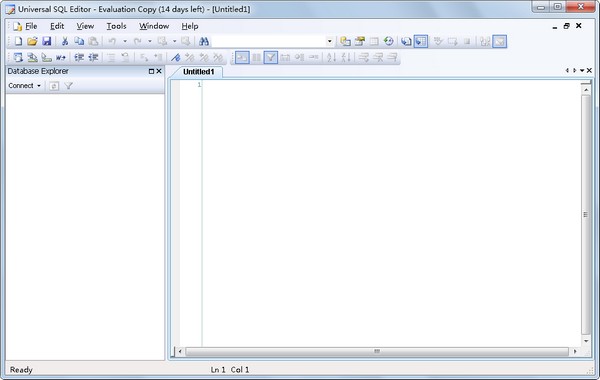Select the Untitled1 document tab

(x=198, y=72)
